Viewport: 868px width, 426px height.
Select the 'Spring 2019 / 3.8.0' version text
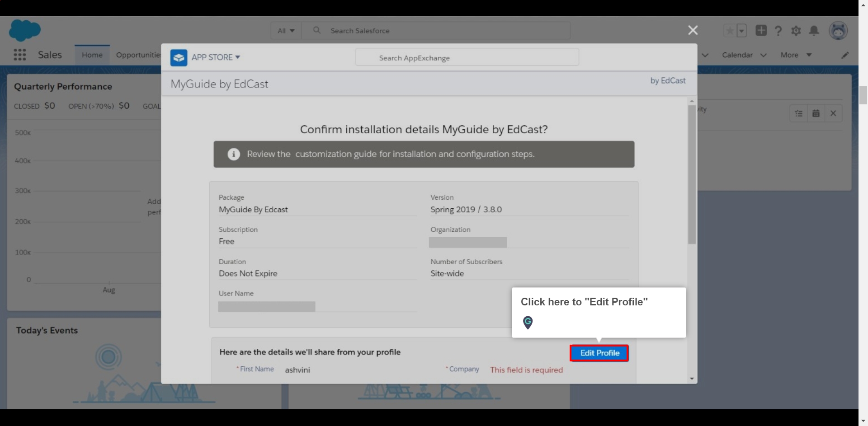(x=466, y=210)
